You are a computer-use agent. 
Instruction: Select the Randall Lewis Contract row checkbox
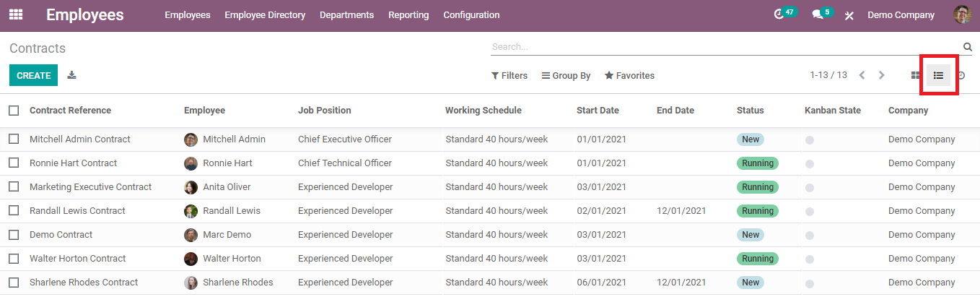coord(14,210)
